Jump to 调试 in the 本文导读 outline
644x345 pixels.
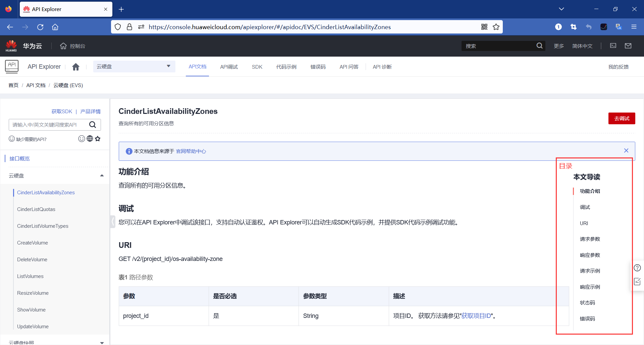point(585,207)
